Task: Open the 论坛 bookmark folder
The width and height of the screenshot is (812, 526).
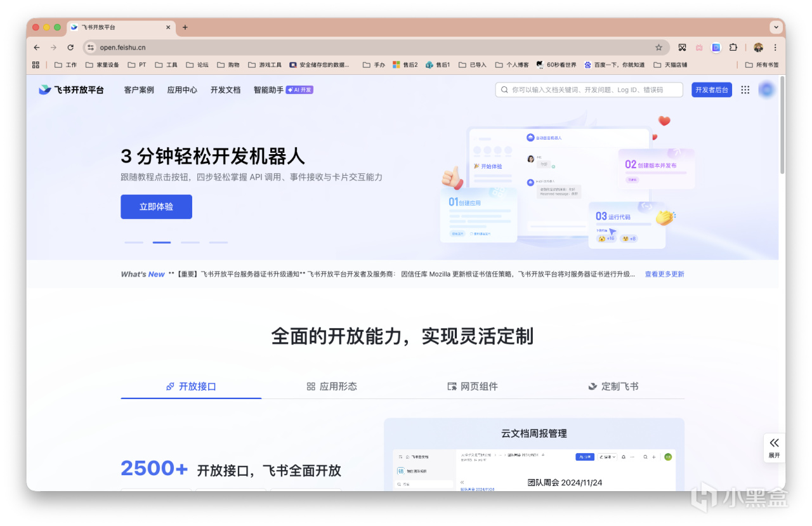Action: [197, 65]
